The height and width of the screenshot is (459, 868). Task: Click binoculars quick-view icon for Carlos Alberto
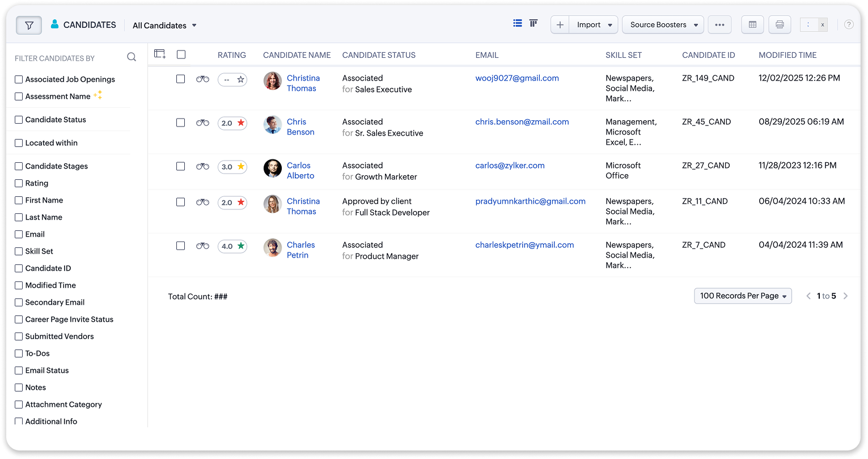[202, 167]
